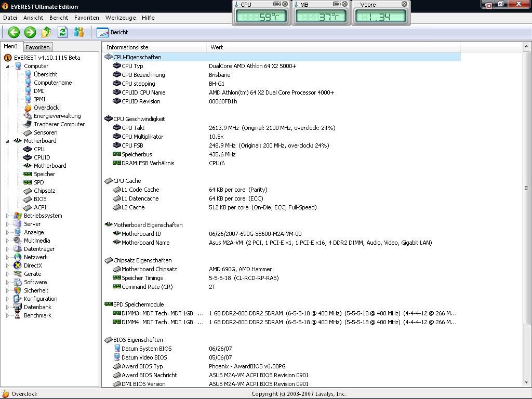Click the vertical scrollbar down arrow
532x399 pixels.
[x=526, y=383]
